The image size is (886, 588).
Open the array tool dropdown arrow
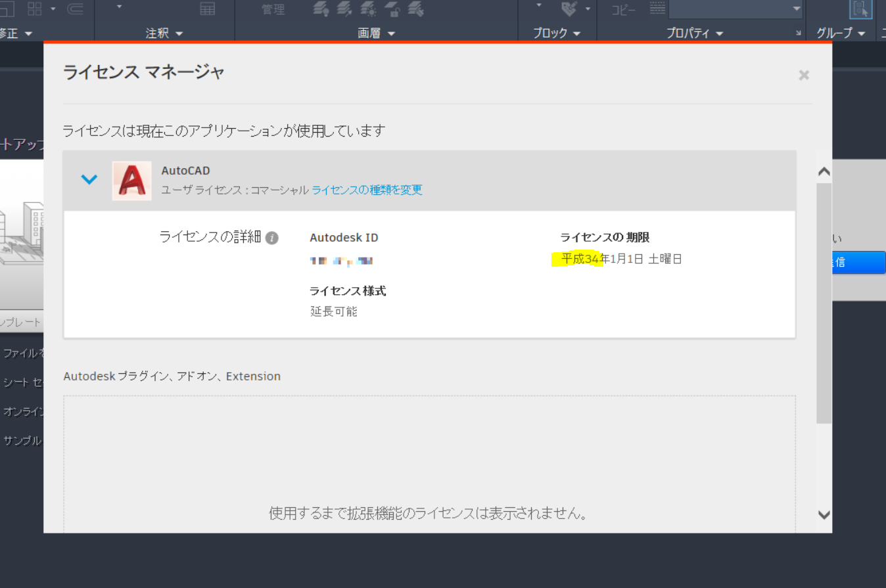[x=53, y=9]
